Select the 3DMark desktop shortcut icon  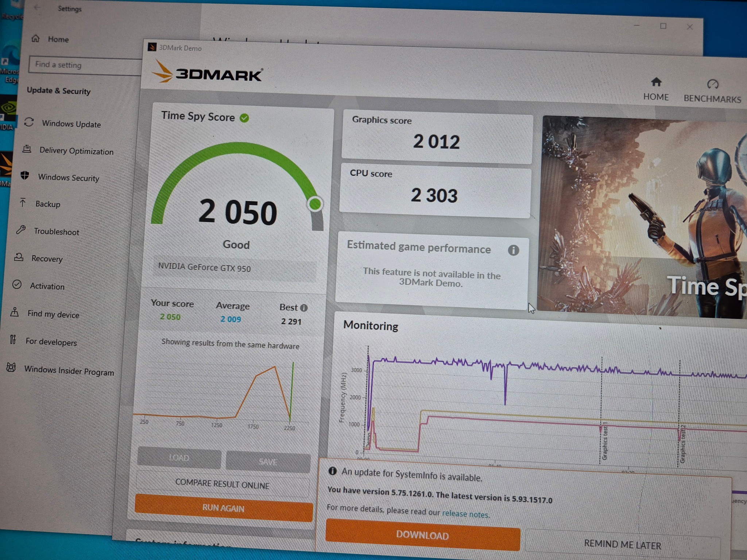pyautogui.click(x=6, y=168)
